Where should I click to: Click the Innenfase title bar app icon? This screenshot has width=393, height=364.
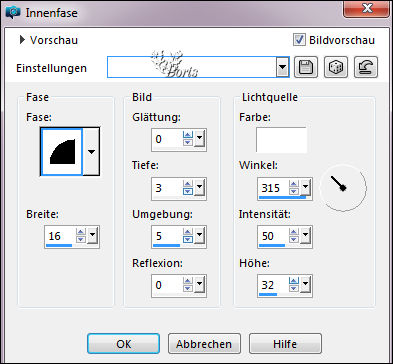click(x=13, y=13)
